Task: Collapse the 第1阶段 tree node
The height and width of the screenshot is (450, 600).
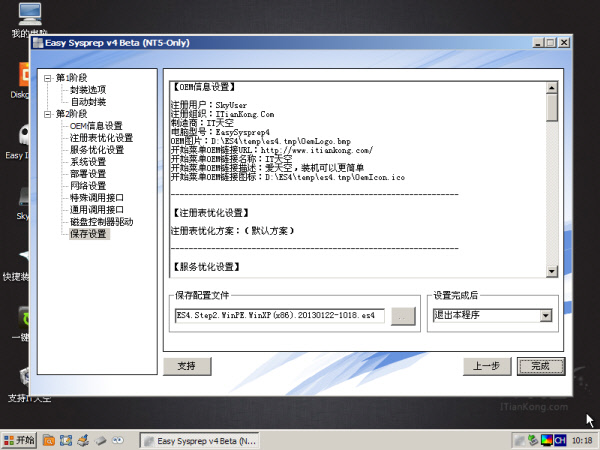Action: (47, 78)
